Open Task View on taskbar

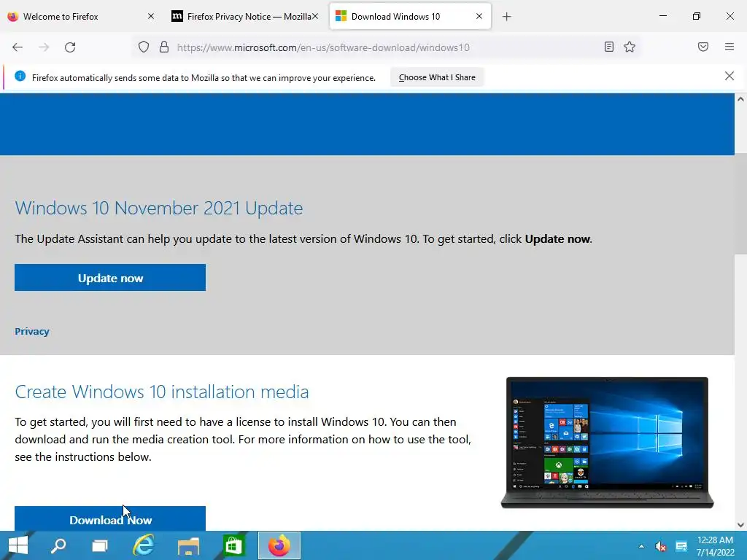(99, 545)
